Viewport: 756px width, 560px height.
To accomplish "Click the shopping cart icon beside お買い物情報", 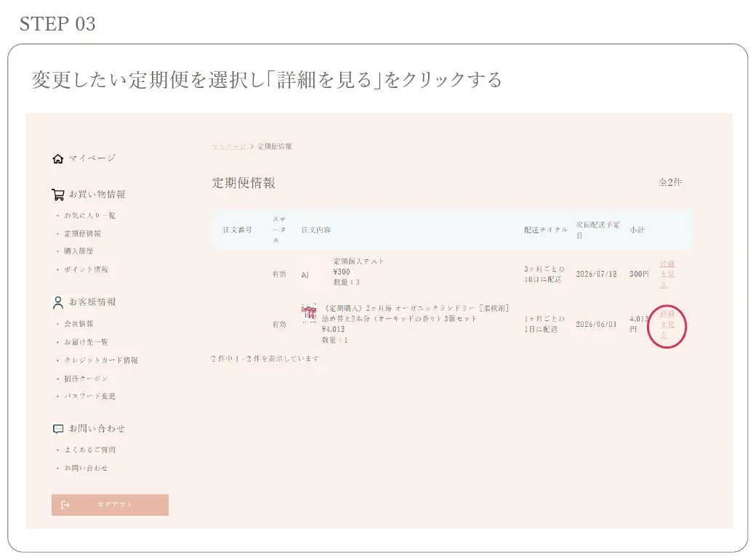I will pos(59,193).
